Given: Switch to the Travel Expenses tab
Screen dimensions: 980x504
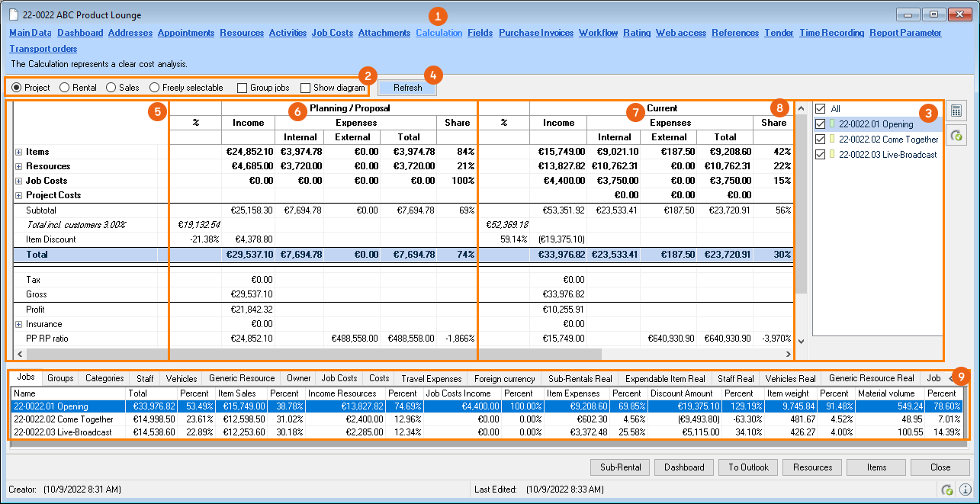Looking at the screenshot, I should (x=432, y=378).
